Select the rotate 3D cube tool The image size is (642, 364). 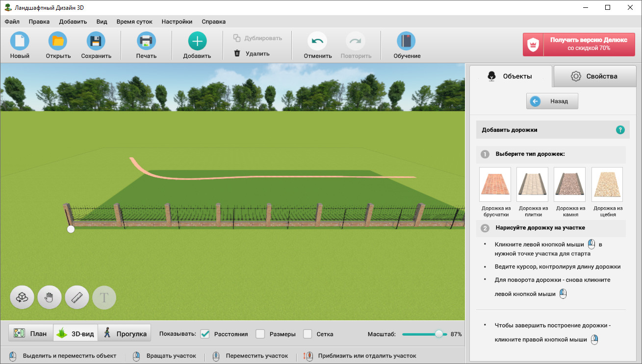coord(22,297)
